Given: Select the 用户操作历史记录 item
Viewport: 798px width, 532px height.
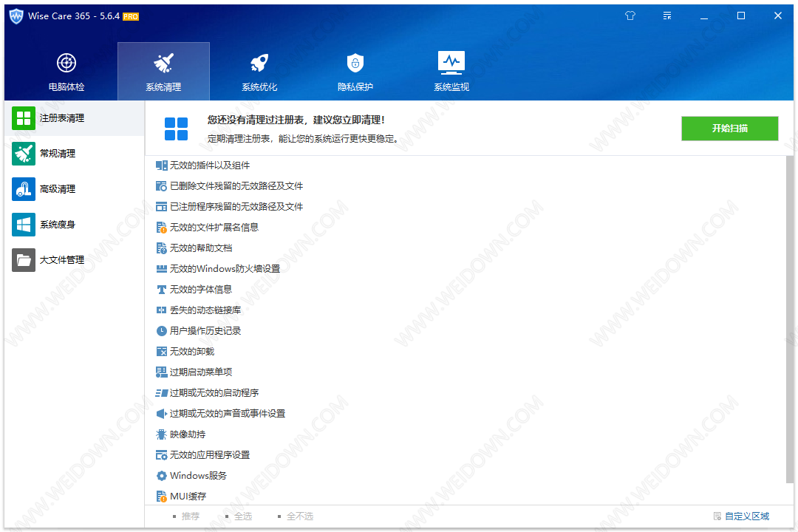Looking at the screenshot, I should tap(205, 331).
